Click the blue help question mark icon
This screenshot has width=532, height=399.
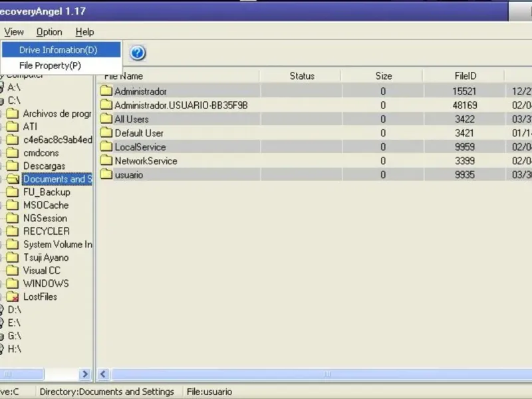point(138,53)
